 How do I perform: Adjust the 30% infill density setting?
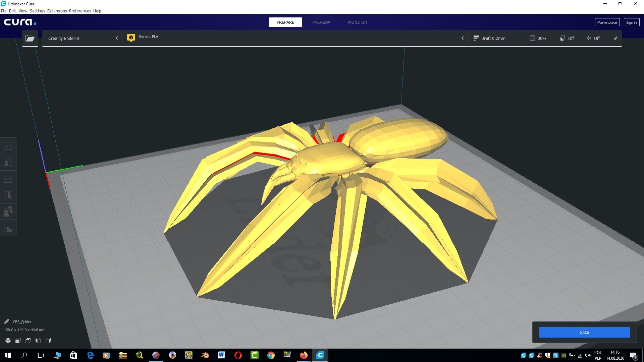(538, 38)
